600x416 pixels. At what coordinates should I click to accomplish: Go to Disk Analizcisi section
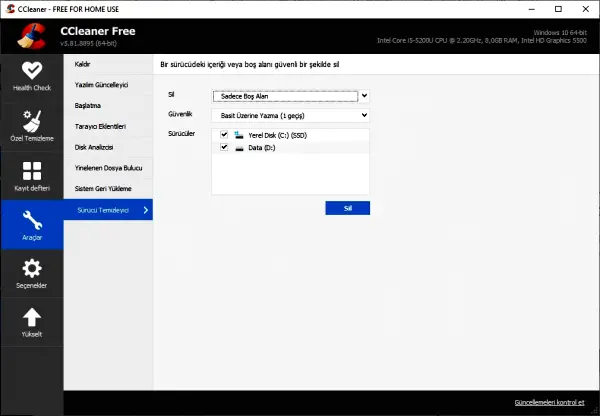(96, 147)
